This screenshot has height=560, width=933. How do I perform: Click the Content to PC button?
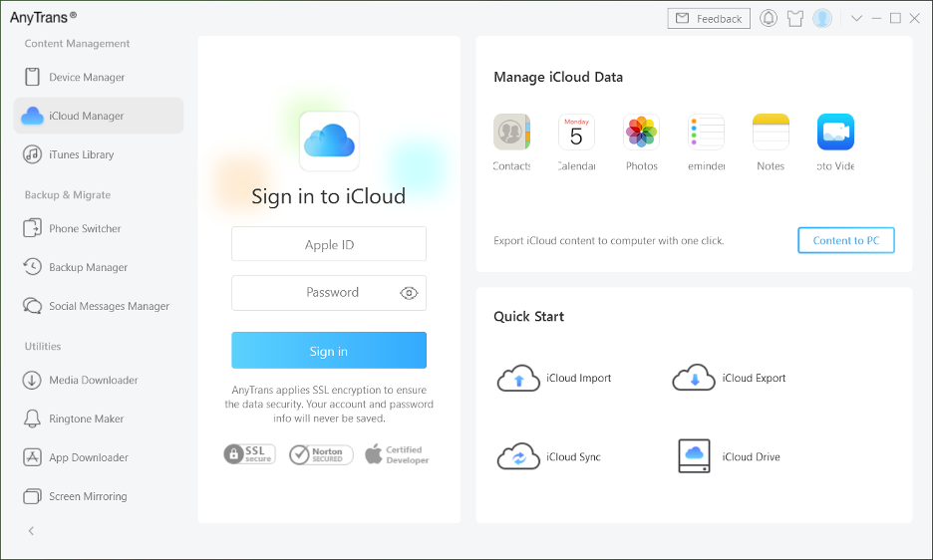click(x=845, y=240)
